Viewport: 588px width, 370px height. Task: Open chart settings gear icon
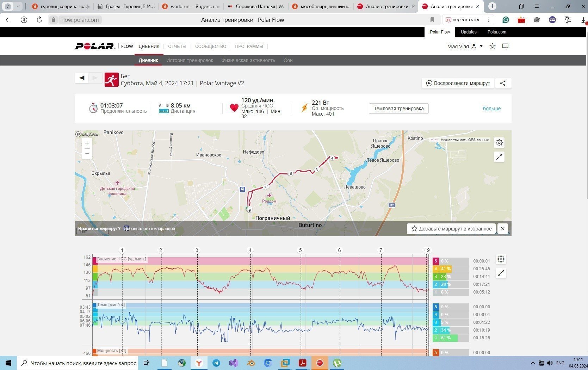[x=501, y=259]
